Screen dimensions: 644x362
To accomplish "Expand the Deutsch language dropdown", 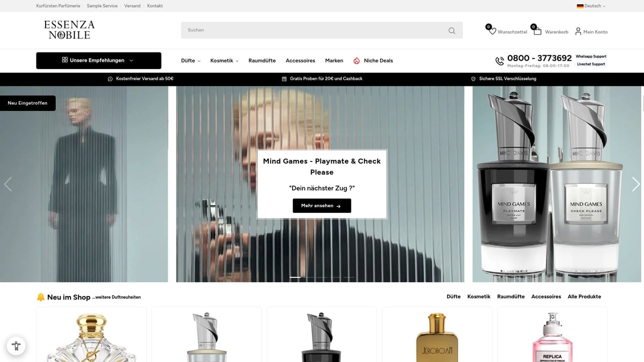I will point(591,6).
